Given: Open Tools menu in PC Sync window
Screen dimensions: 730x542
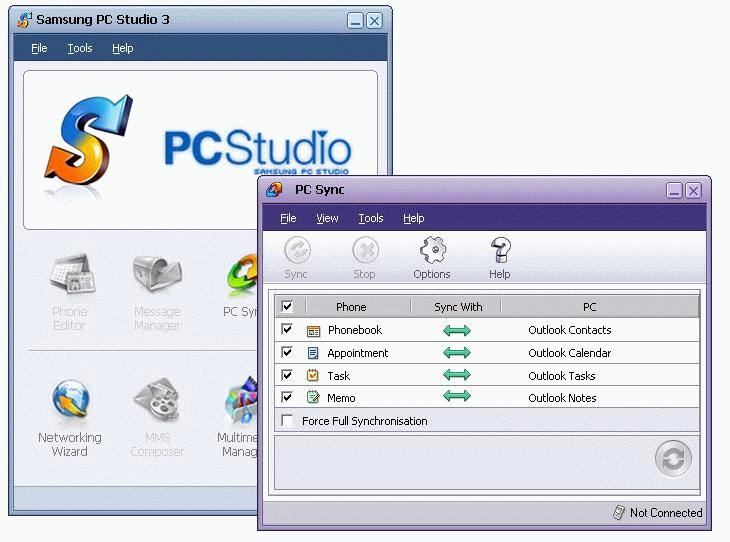Looking at the screenshot, I should (371, 218).
